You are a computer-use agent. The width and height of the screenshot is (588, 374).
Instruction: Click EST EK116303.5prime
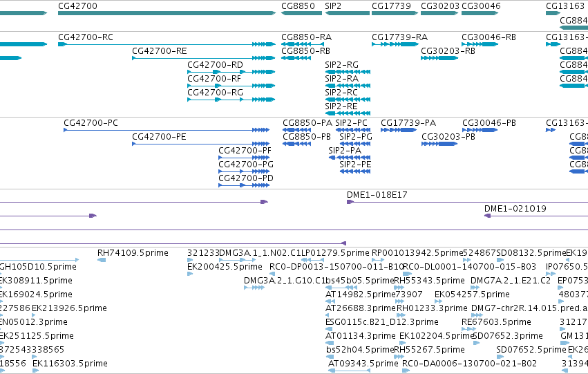(x=36, y=371)
